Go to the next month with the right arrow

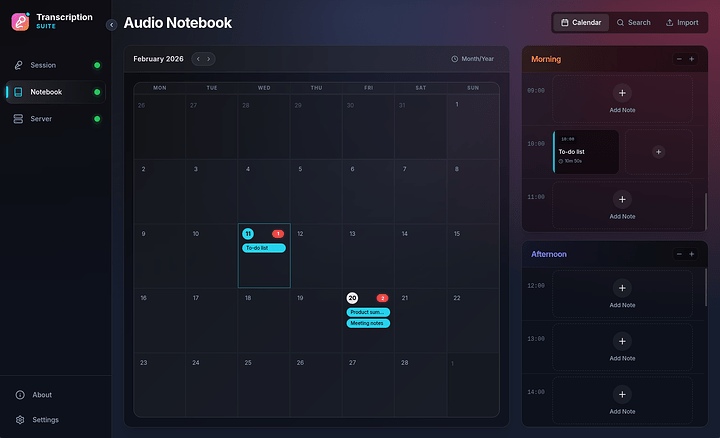click(208, 59)
